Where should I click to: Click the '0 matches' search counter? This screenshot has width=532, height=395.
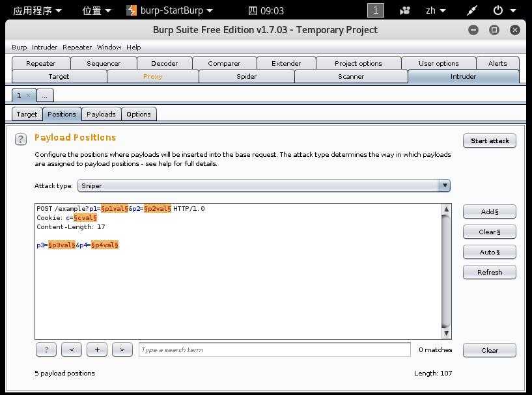pyautogui.click(x=436, y=349)
